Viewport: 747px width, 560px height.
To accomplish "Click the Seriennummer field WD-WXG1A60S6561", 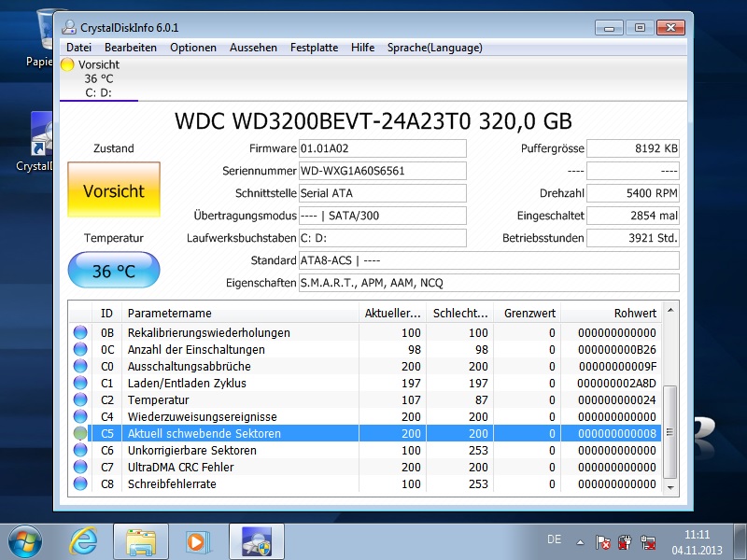I will [x=383, y=171].
